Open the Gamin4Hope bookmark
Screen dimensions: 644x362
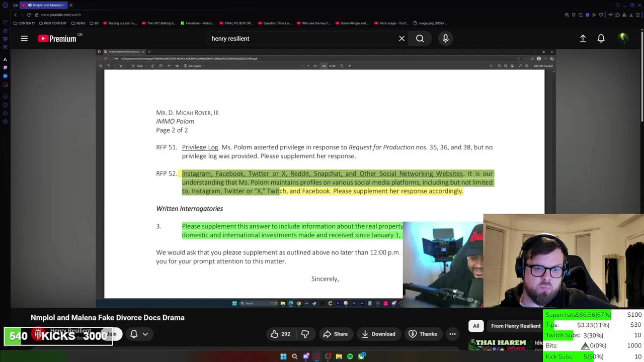point(352,23)
